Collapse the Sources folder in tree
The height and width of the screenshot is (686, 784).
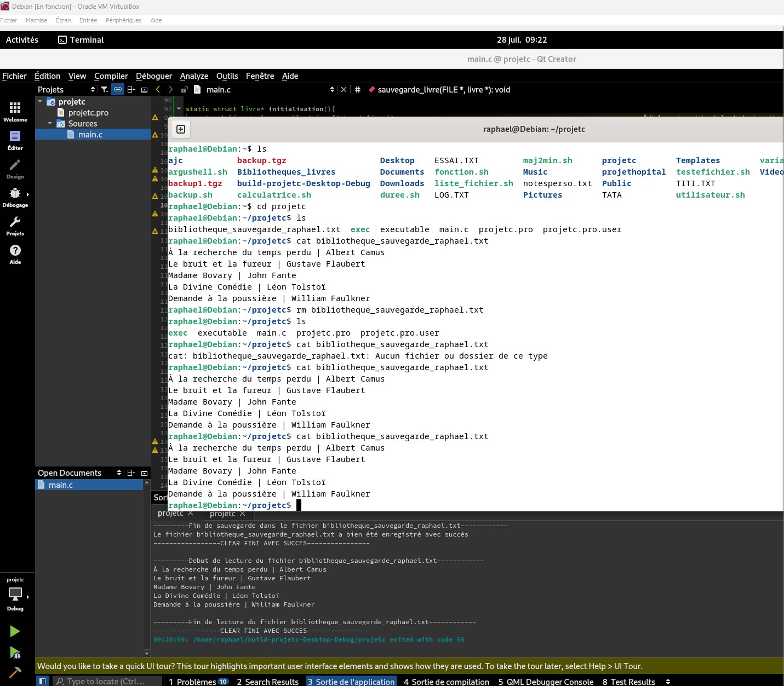click(x=50, y=124)
